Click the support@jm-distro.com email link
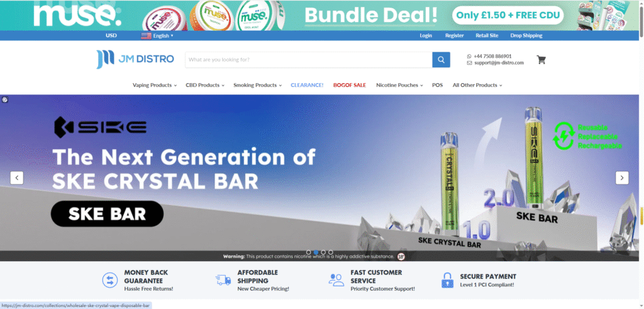Image resolution: width=644 pixels, height=309 pixels. [x=499, y=63]
